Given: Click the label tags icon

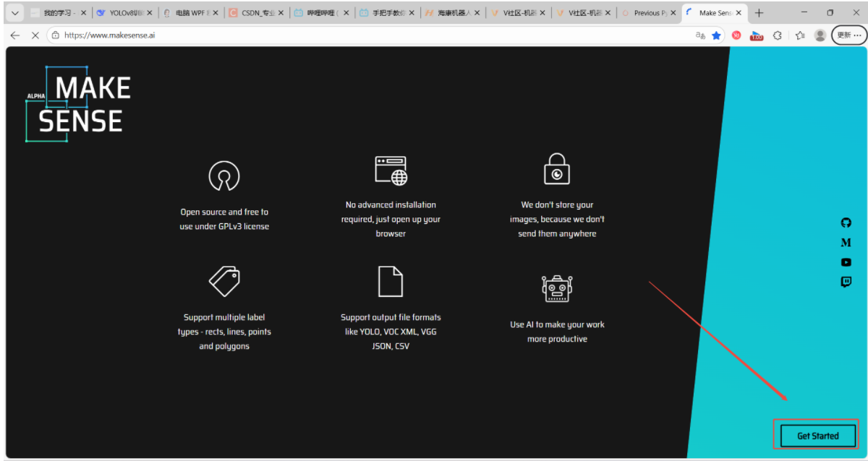Looking at the screenshot, I should (224, 281).
